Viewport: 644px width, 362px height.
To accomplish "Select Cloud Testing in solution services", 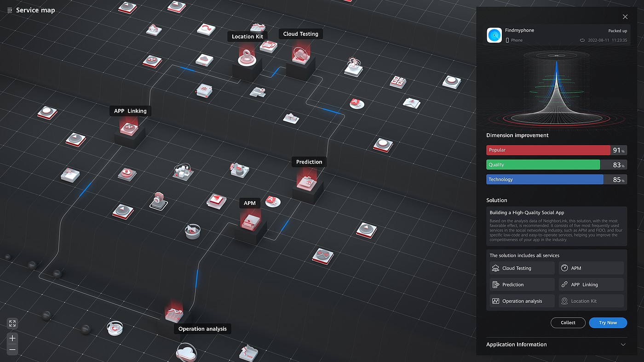I will tap(522, 268).
